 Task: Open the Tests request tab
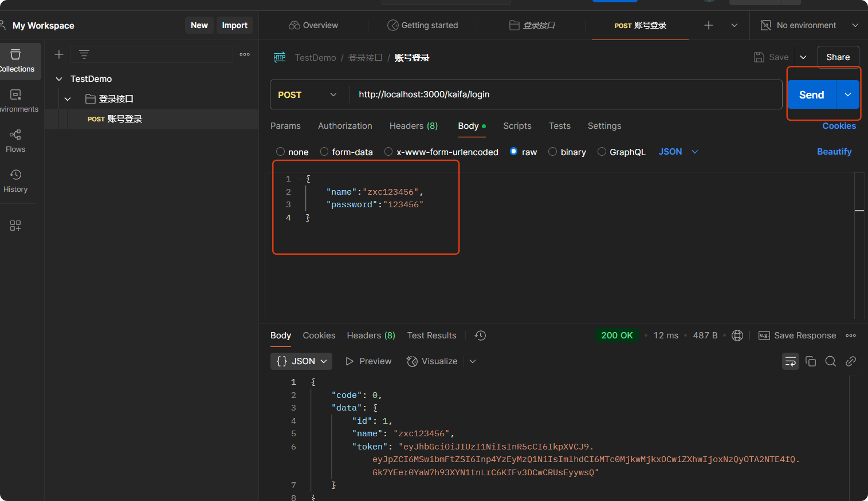pyautogui.click(x=560, y=126)
